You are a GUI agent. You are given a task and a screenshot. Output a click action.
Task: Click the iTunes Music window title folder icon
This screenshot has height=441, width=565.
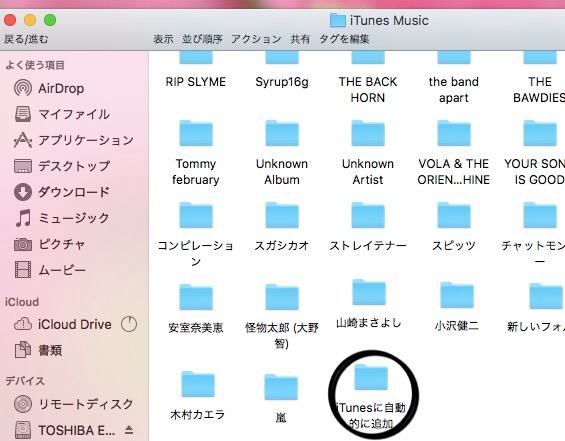coord(338,20)
